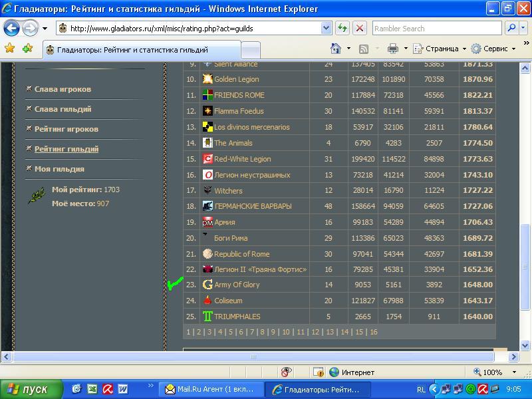The height and width of the screenshot is (399, 532).
Task: Click the Stop loading icon
Action: (360, 28)
